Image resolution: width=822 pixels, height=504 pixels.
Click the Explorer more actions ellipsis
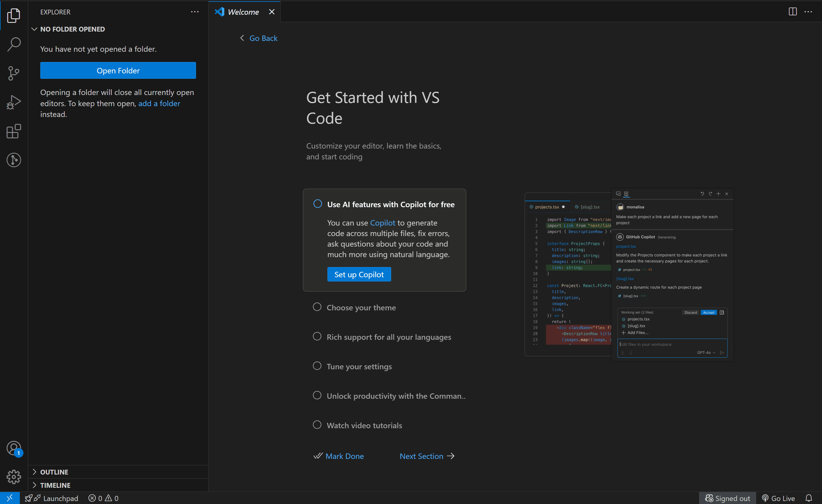coord(195,12)
